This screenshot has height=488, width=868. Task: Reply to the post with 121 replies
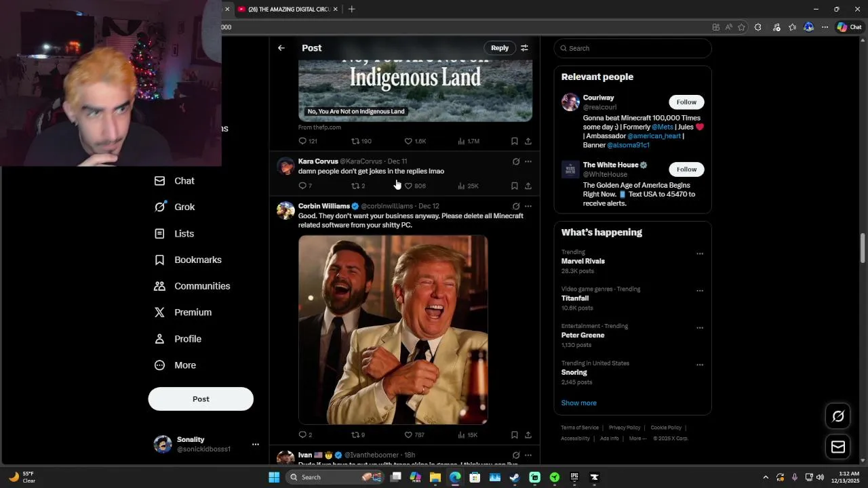click(308, 141)
